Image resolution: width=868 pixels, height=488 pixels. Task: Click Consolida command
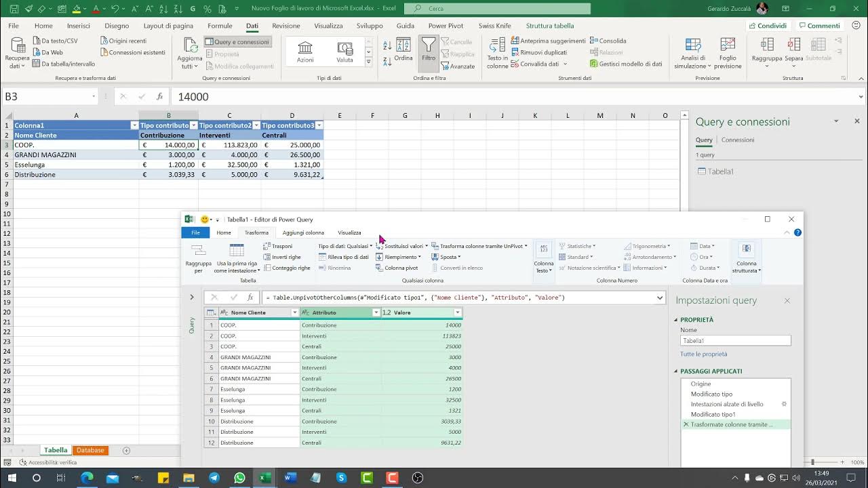point(608,41)
